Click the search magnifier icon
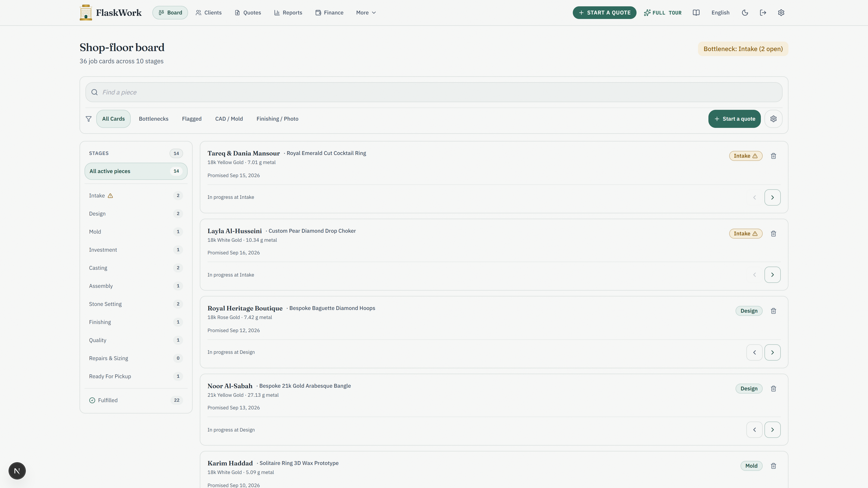The width and height of the screenshot is (868, 488). tap(94, 92)
